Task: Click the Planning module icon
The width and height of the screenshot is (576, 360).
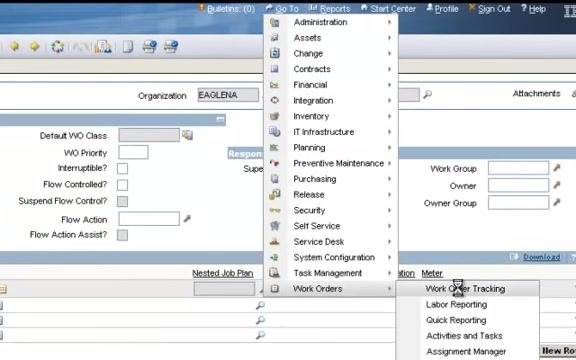Action: [x=274, y=147]
